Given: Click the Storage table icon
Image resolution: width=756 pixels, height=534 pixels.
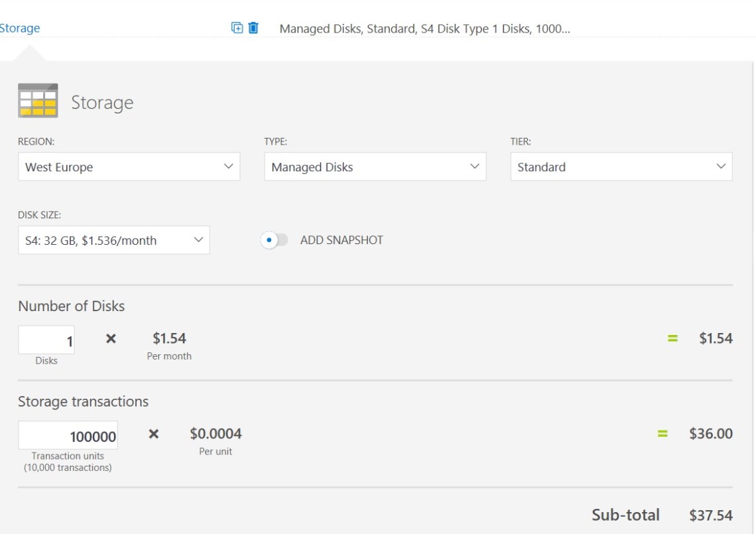Looking at the screenshot, I should pos(38,101).
